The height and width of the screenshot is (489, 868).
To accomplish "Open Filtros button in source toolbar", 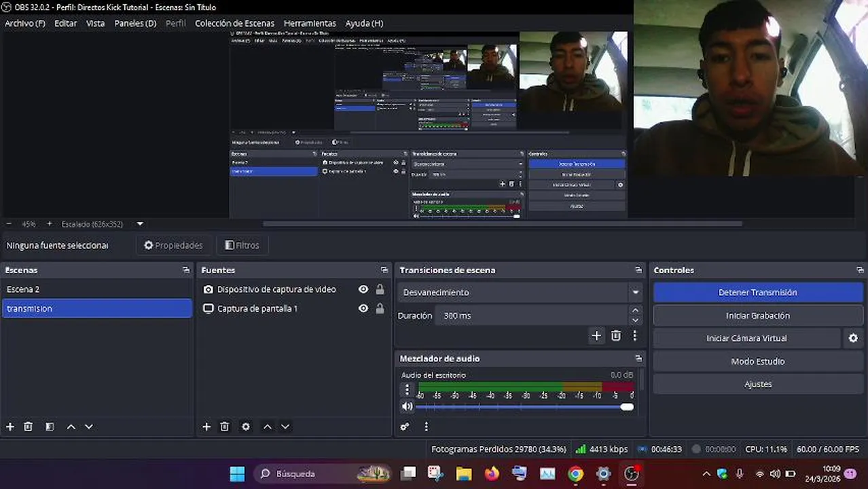I will pos(242,245).
